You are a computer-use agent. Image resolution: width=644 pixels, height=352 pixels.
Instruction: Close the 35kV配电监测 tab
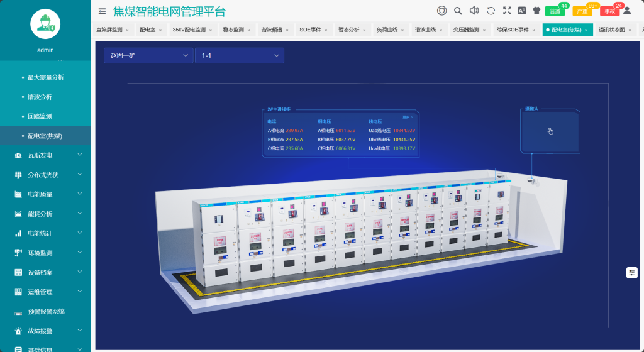(211, 30)
